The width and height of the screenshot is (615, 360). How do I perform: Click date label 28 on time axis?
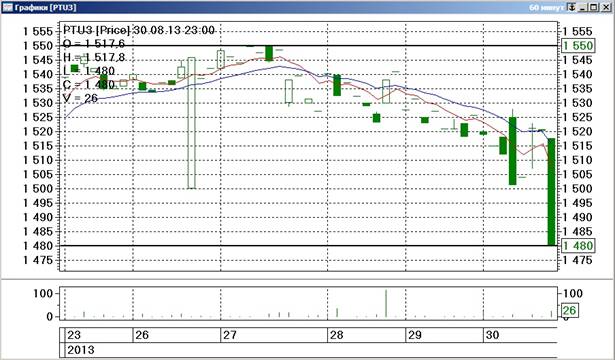click(337, 335)
